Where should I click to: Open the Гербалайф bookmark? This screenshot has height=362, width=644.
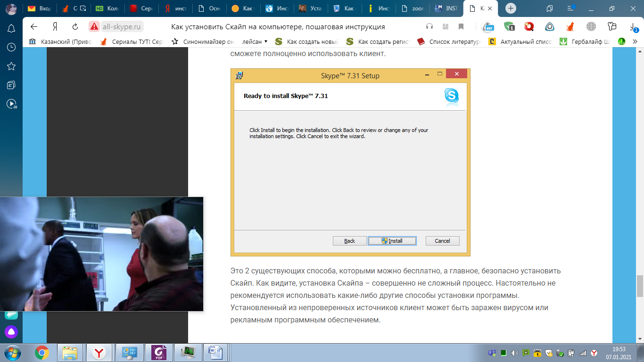585,41
